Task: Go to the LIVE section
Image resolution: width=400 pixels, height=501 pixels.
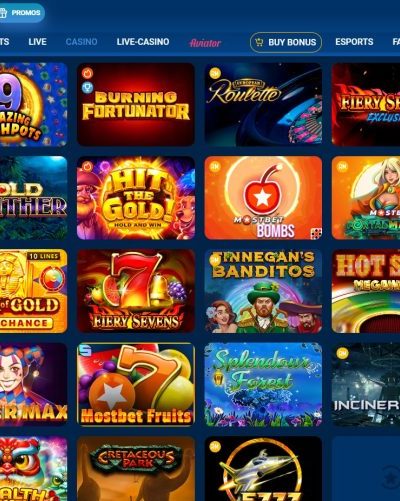Action: coord(37,42)
